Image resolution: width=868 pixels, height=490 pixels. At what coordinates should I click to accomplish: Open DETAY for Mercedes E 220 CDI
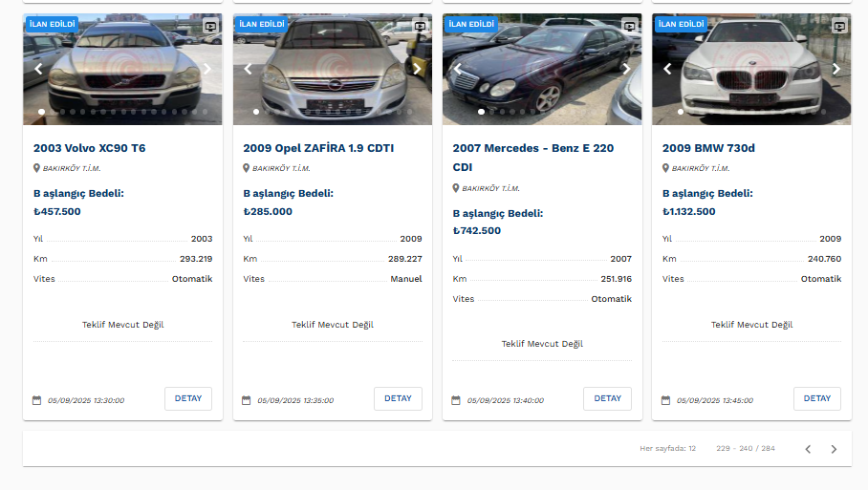click(607, 398)
